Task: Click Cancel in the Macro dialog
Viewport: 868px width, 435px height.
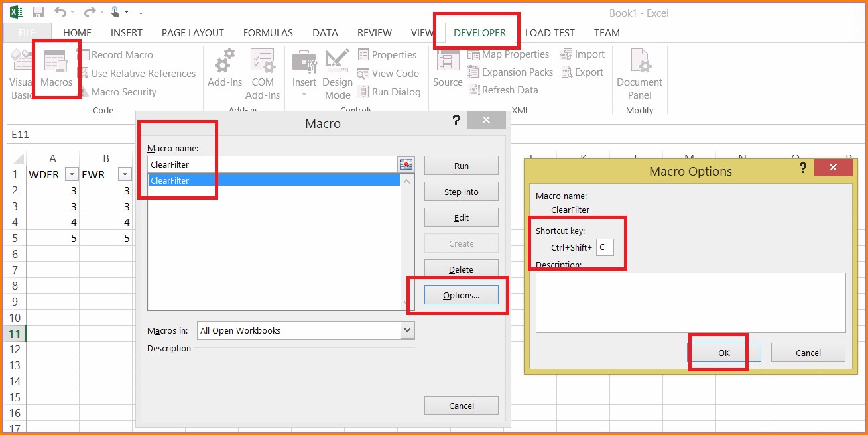Action: click(462, 406)
